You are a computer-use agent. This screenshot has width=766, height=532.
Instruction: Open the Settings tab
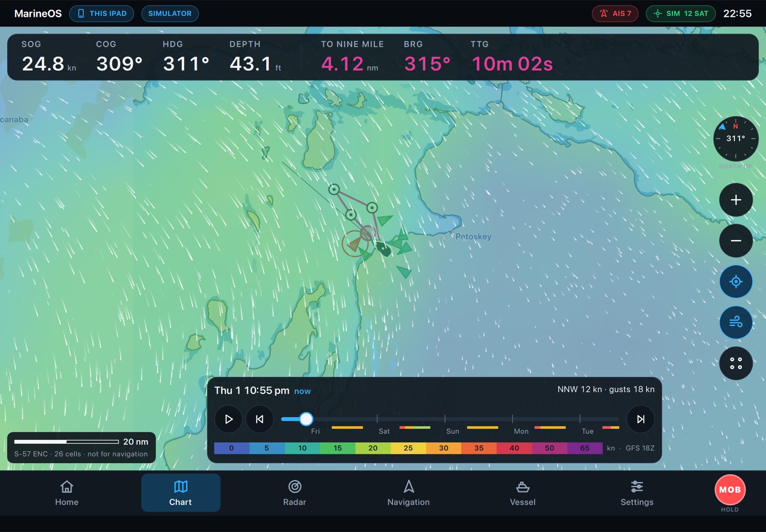click(x=637, y=493)
